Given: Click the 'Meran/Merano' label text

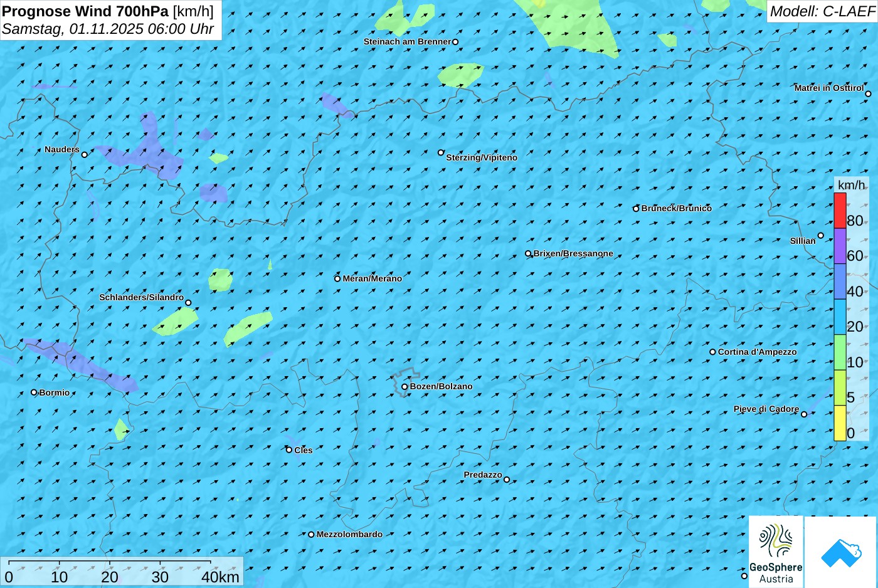Looking at the screenshot, I should pyautogui.click(x=373, y=279).
